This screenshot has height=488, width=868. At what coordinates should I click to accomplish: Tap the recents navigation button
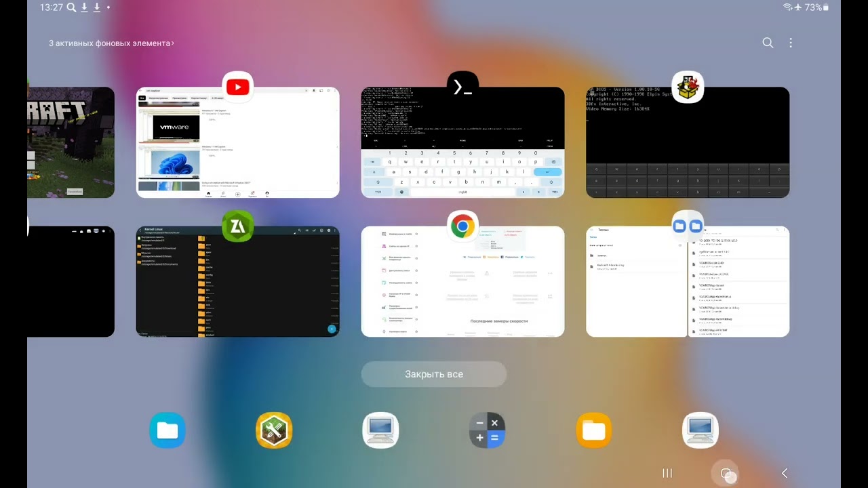coord(667,473)
